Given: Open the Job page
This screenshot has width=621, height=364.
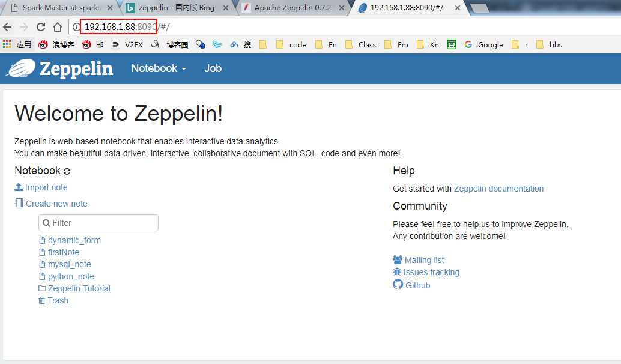Looking at the screenshot, I should pos(213,68).
